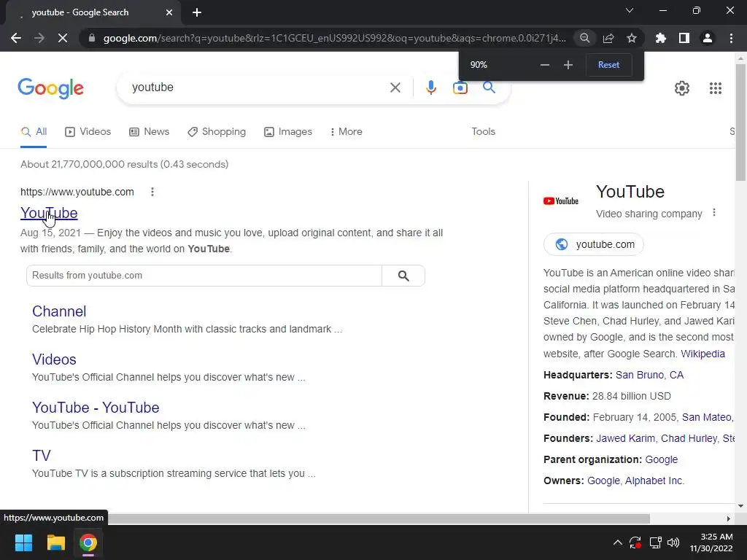Open a new browser tab
The image size is (747, 560).
pyautogui.click(x=197, y=12)
